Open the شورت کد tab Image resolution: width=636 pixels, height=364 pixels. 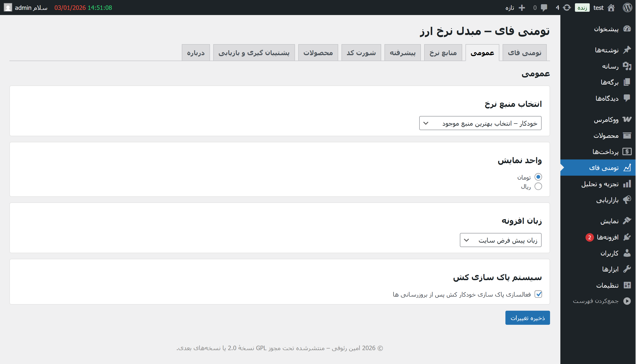pyautogui.click(x=361, y=52)
